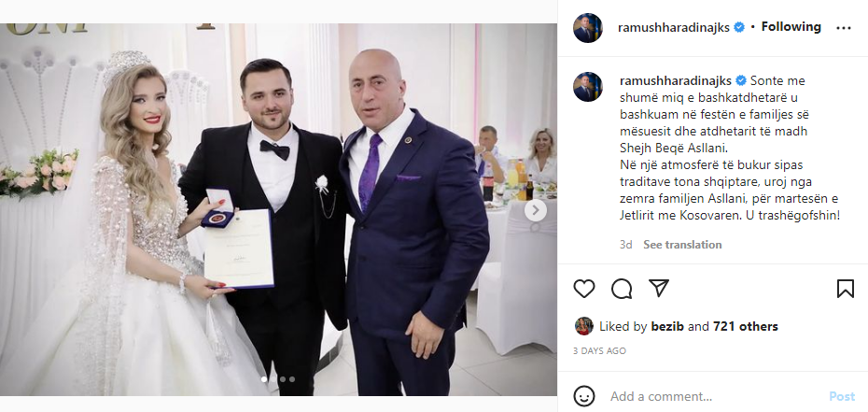
Task: Open ramushharadinajks username in header
Action: pos(674,27)
